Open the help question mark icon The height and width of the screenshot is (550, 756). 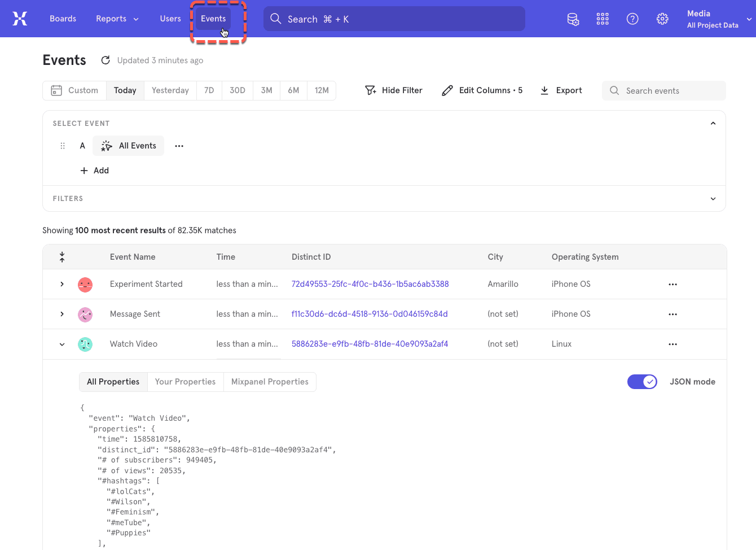(632, 19)
